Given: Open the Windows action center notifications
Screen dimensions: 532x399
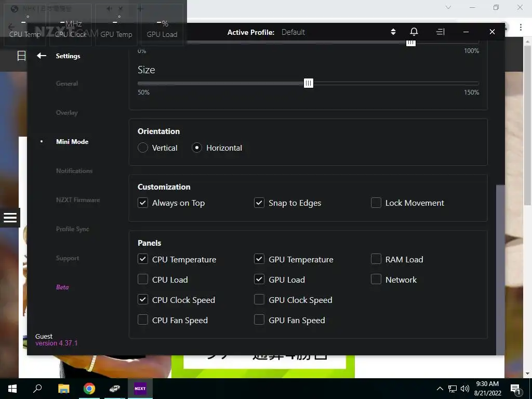Looking at the screenshot, I should [x=515, y=389].
